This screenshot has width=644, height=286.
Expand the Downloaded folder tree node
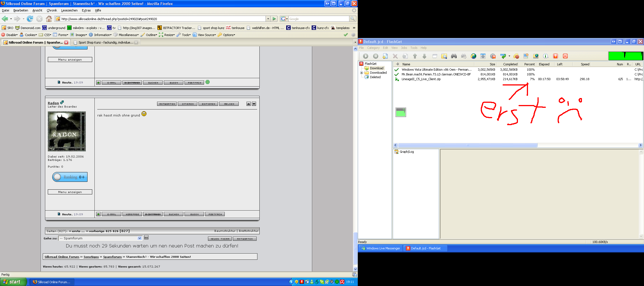[x=361, y=73]
